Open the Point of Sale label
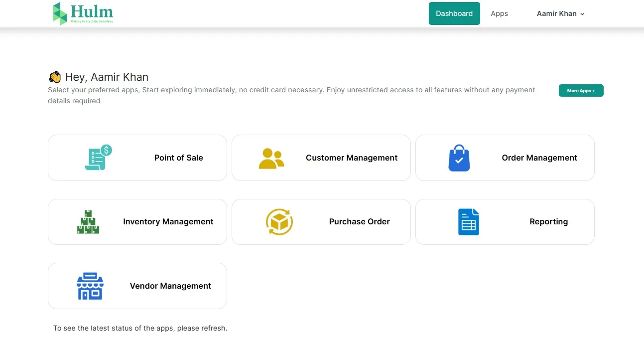 [179, 158]
